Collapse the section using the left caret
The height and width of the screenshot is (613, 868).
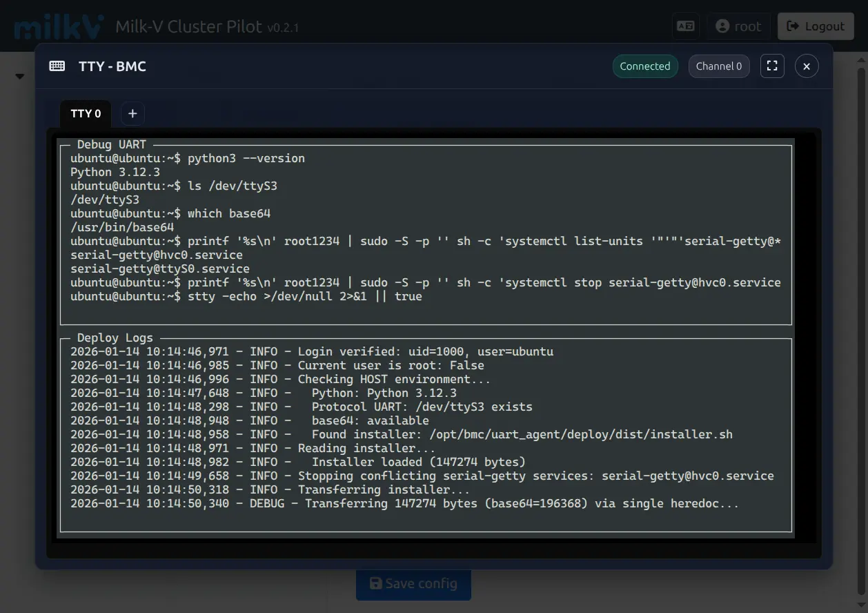coord(19,76)
